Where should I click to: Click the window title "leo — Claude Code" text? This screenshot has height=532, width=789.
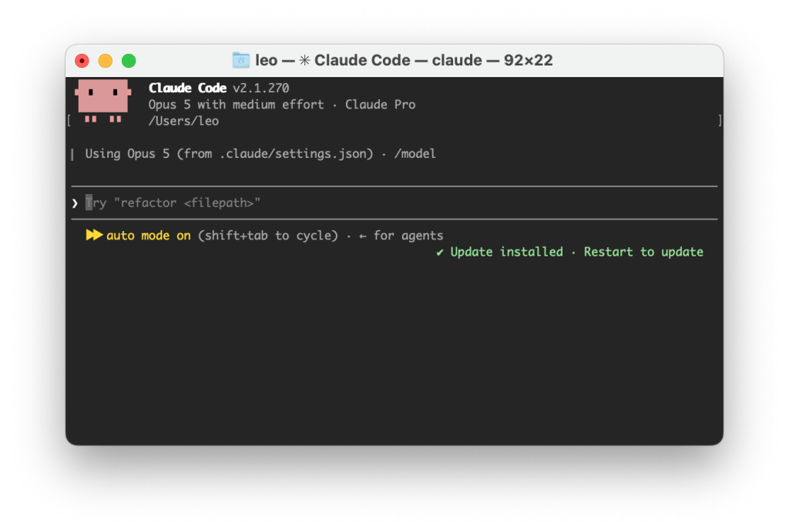point(404,60)
